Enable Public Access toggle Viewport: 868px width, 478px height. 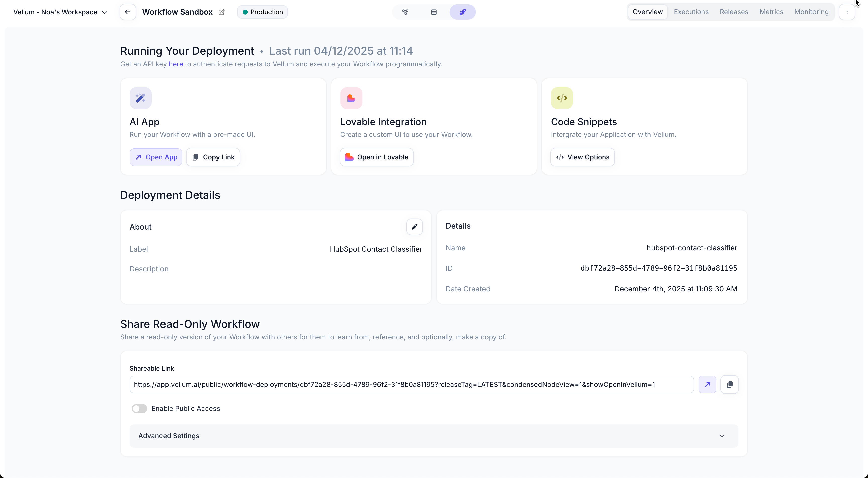point(139,409)
